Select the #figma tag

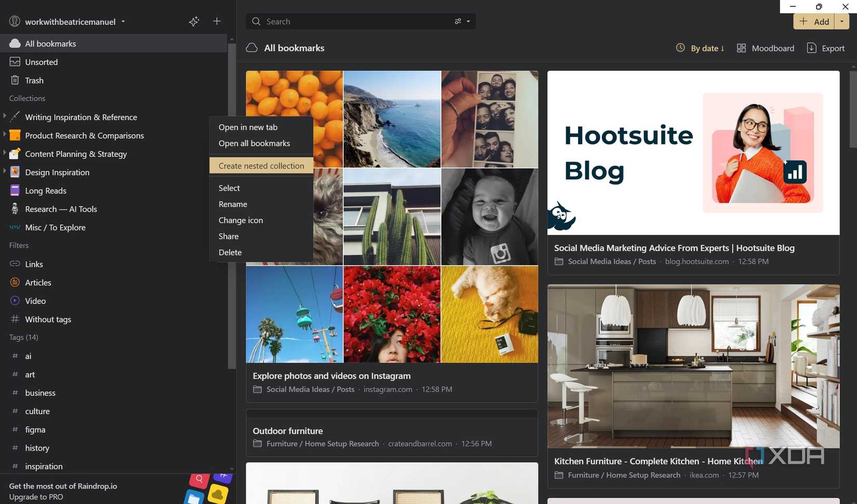(35, 429)
